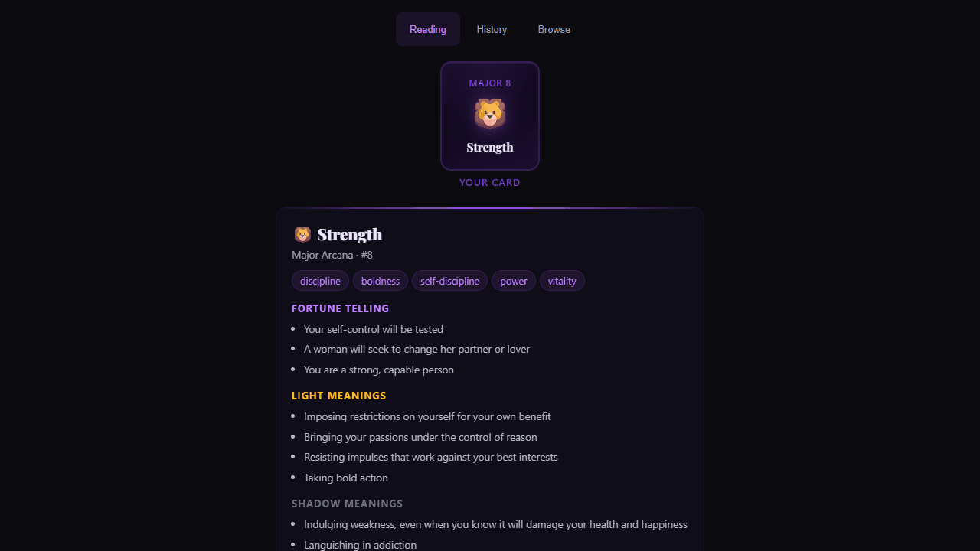Click the SHADOW MEANINGS section heading
980x551 pixels.
[348, 504]
